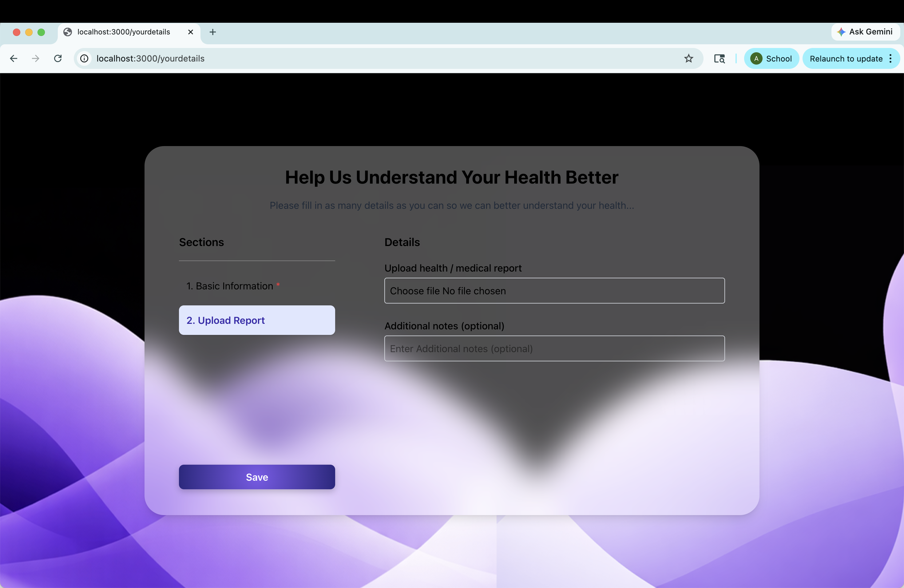Click the yellow minimize window button
Viewport: 904px width, 588px height.
(29, 32)
